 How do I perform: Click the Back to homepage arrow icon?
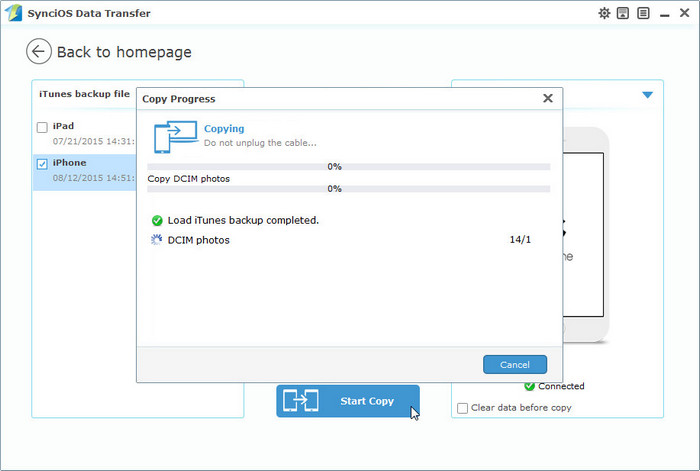tap(39, 51)
